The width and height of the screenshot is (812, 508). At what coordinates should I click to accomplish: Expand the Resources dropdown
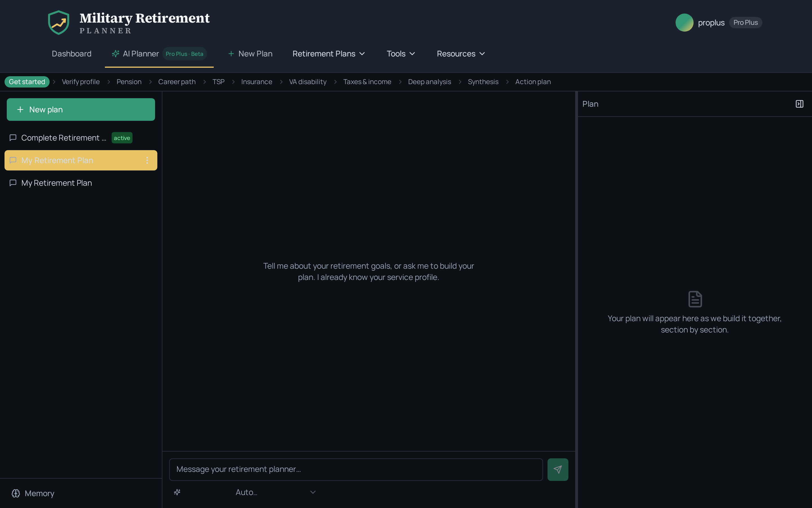[x=461, y=54]
